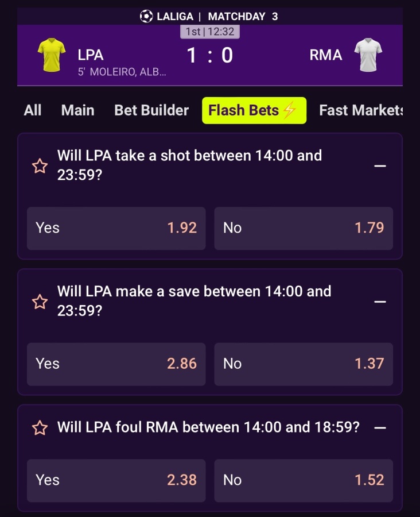The image size is (420, 517).
Task: Star the LPA save market
Action: [x=40, y=302]
